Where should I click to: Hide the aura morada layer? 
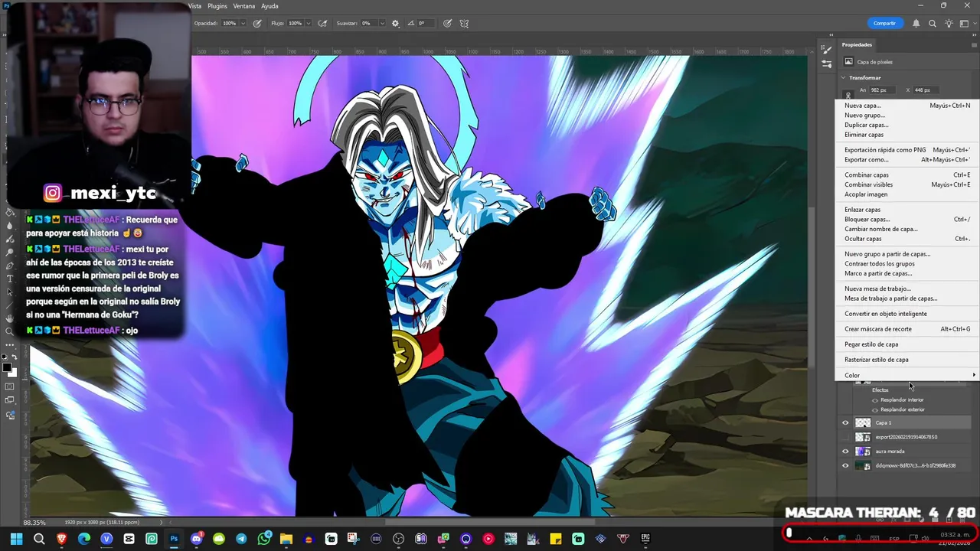tap(845, 451)
